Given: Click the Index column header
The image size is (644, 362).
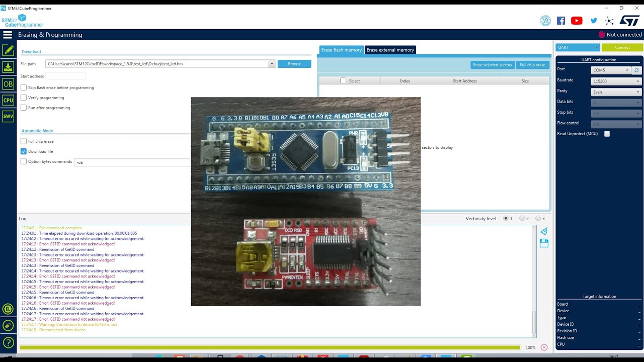Looking at the screenshot, I should [x=405, y=81].
